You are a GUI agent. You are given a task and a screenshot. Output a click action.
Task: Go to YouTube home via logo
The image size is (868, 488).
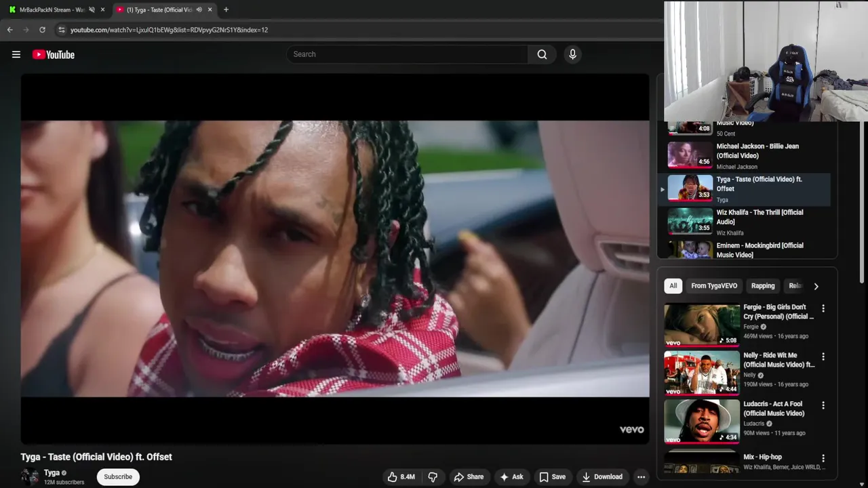54,54
